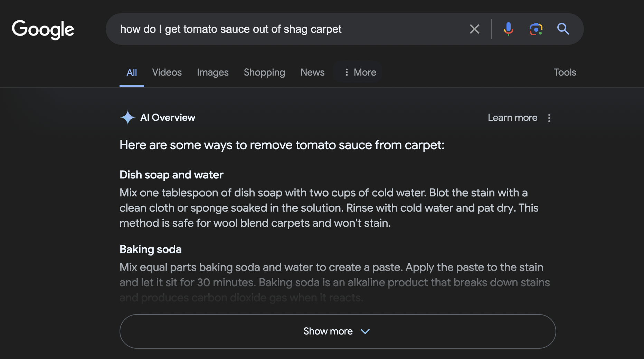This screenshot has height=359, width=644.
Task: Open the Tools menu
Action: pyautogui.click(x=565, y=72)
